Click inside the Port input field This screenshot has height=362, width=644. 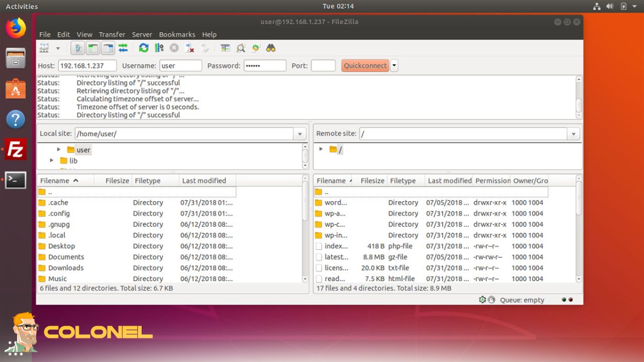click(x=323, y=65)
